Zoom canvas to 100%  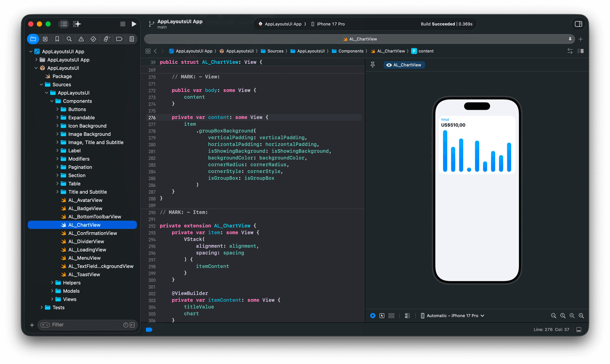click(563, 316)
